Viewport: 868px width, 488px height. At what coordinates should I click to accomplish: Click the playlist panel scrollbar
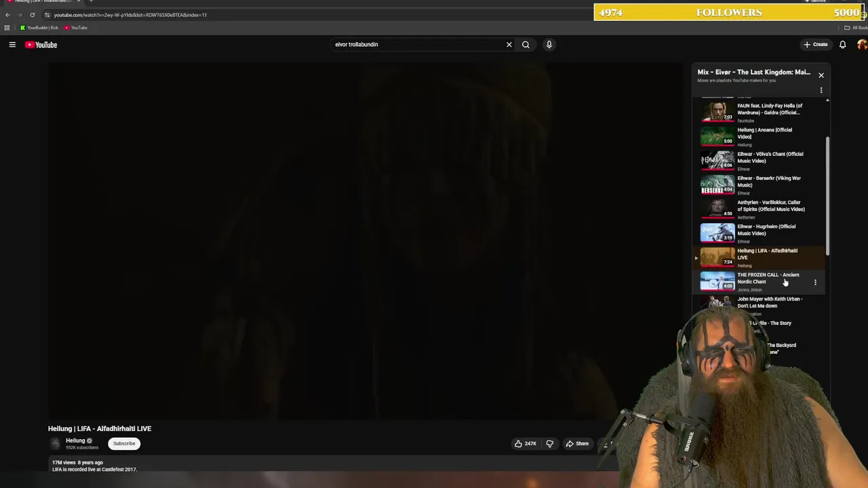click(827, 195)
